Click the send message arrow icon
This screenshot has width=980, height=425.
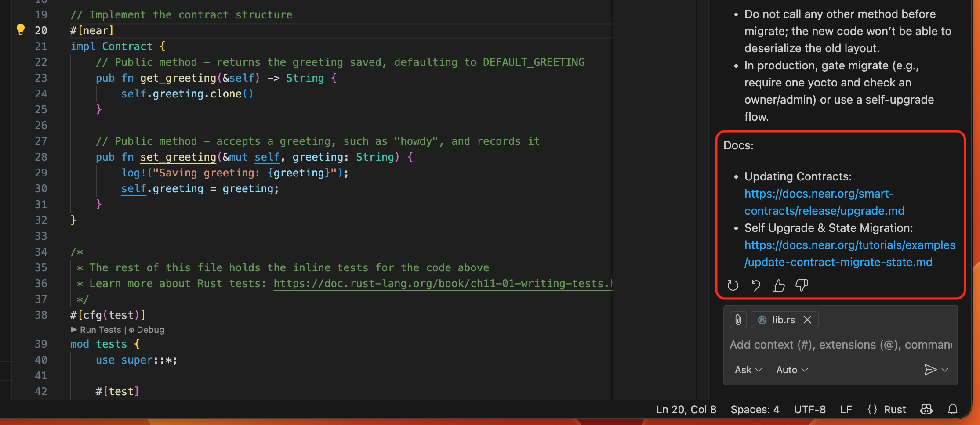point(930,370)
